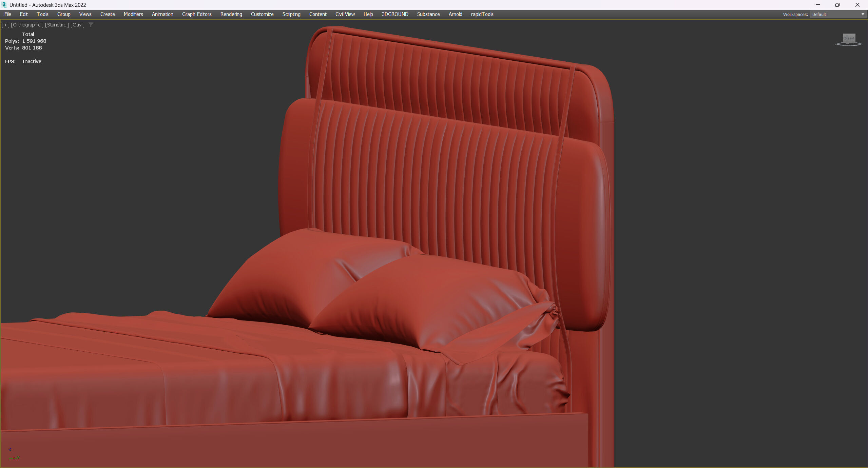Click the Total statistics heading

click(28, 34)
